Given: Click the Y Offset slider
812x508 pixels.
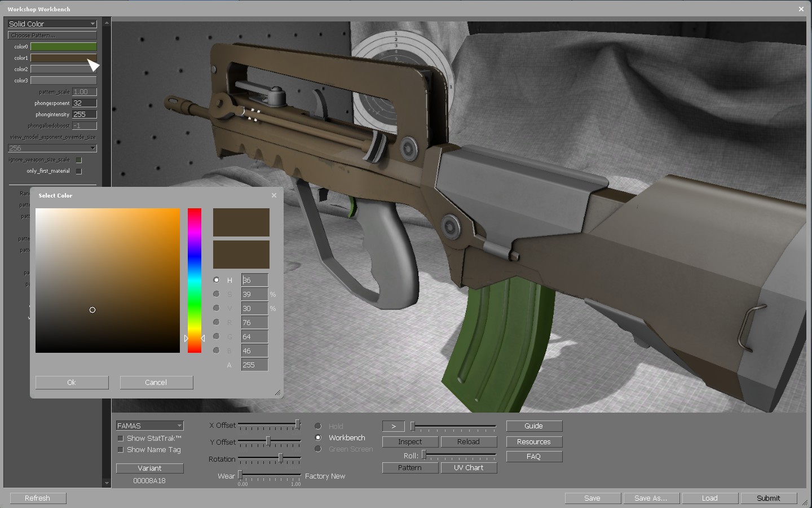Looking at the screenshot, I should 270,441.
